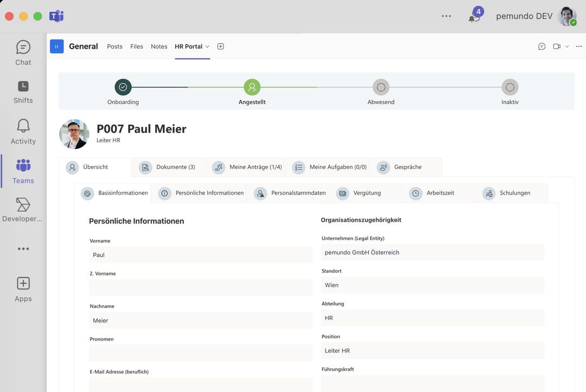This screenshot has height=392, width=586.
Task: Add a new tab with the plus icon
Action: click(x=220, y=46)
